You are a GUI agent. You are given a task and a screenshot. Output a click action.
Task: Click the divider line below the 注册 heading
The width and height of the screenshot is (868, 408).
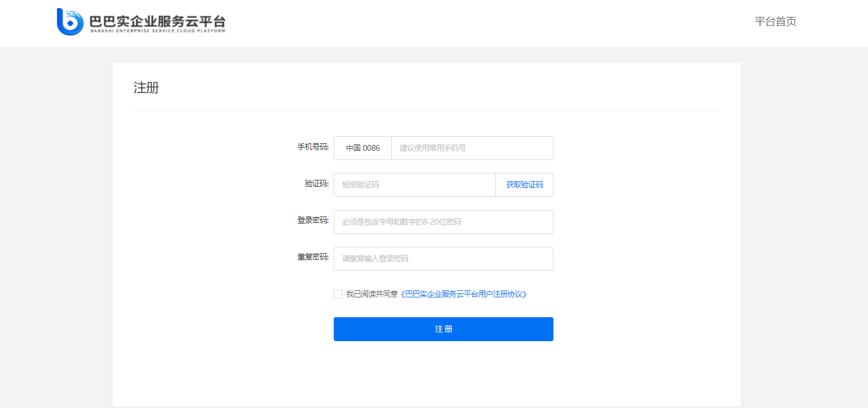pyautogui.click(x=426, y=110)
